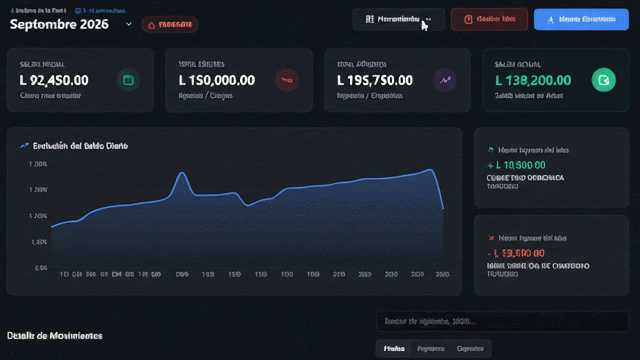
Task: Switch to the last filter tab
Action: pyautogui.click(x=470, y=349)
